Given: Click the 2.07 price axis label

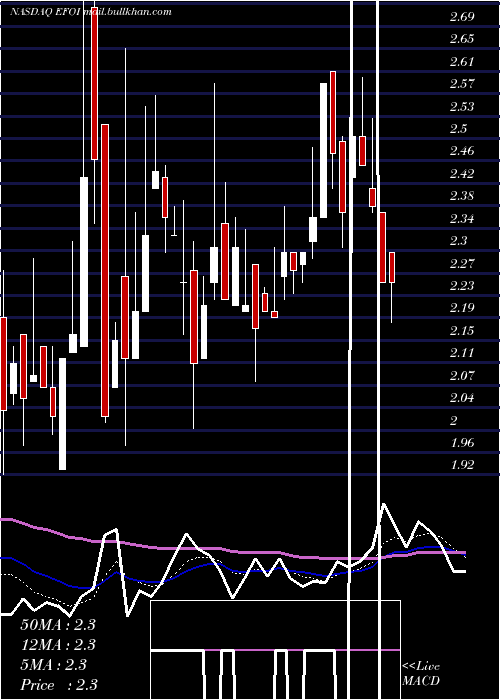Looking at the screenshot, I should [x=462, y=375].
